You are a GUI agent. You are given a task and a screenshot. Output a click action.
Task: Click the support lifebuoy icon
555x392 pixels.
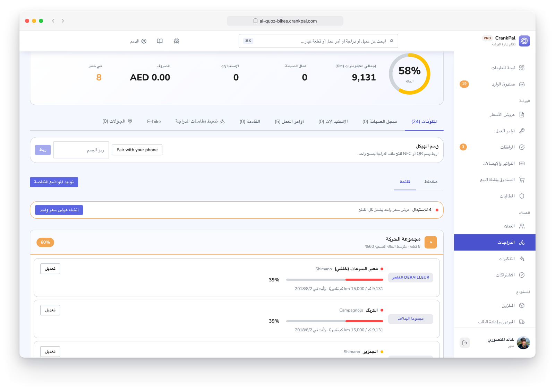click(144, 41)
